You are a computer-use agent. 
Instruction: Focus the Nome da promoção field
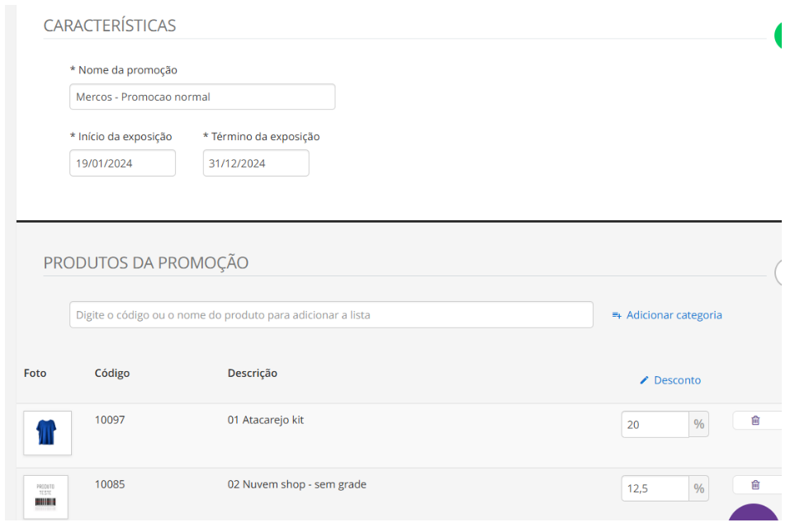[x=202, y=97]
